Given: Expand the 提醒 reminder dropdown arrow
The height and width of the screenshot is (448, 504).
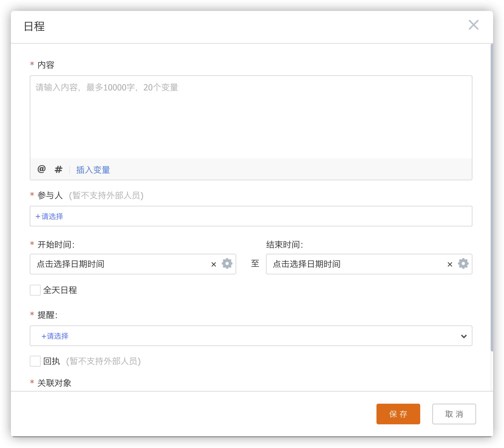Looking at the screenshot, I should click(x=464, y=336).
